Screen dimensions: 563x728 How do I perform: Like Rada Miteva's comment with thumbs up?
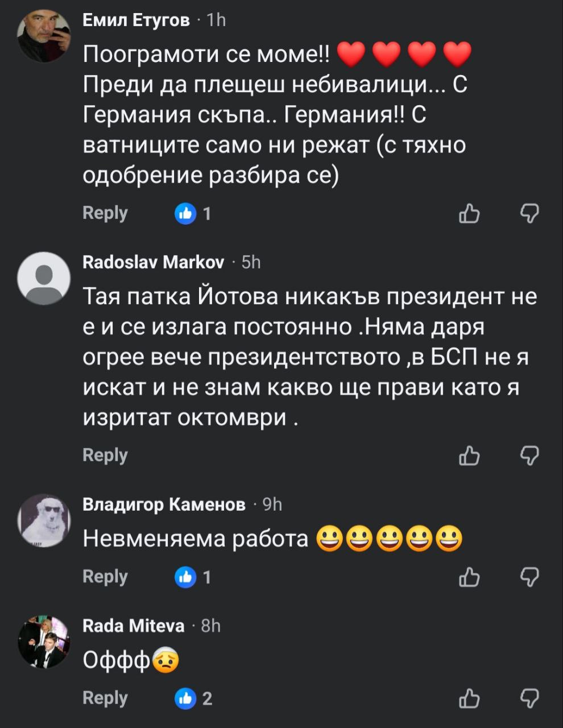coord(469,698)
